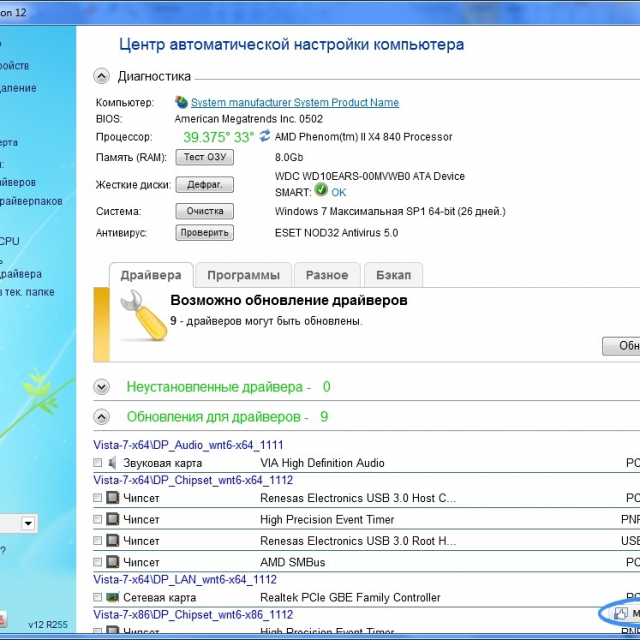This screenshot has width=640, height=640.
Task: Click the chipset icon for AMD SMBus
Action: [x=112, y=562]
